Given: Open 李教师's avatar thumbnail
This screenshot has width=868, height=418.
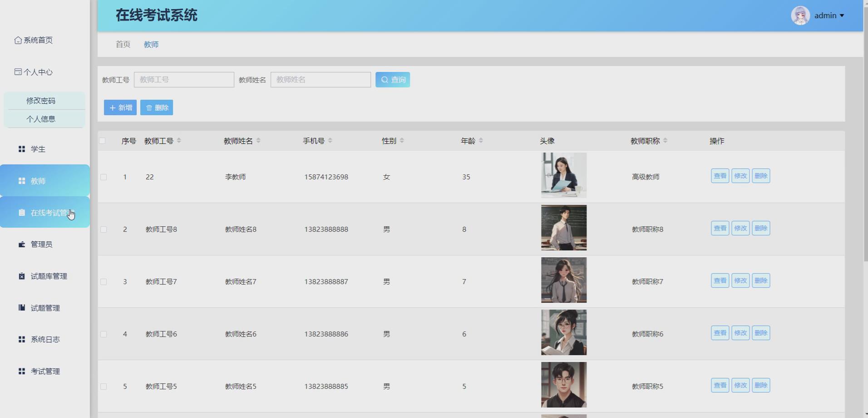Looking at the screenshot, I should tap(564, 175).
